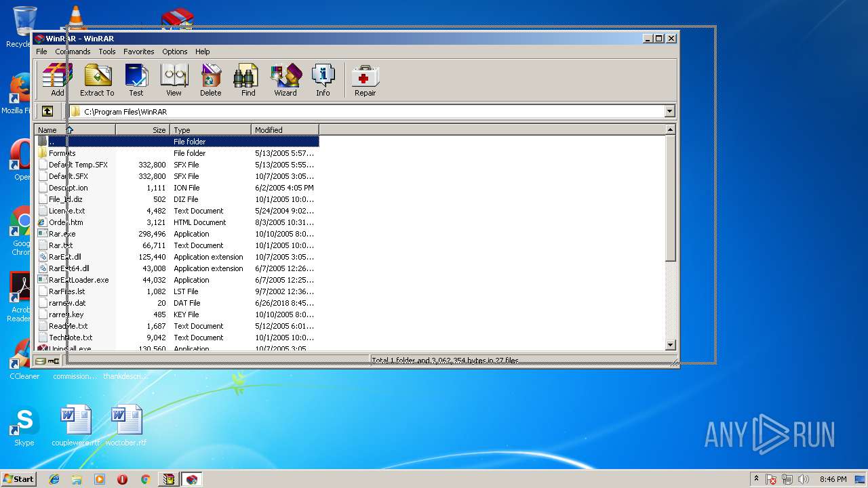The height and width of the screenshot is (488, 868).
Task: Open the Tools menu
Action: click(x=107, y=52)
